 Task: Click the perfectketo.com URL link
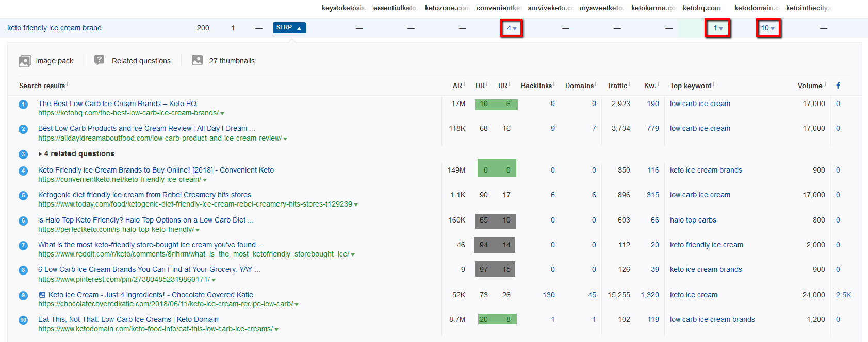pyautogui.click(x=116, y=229)
